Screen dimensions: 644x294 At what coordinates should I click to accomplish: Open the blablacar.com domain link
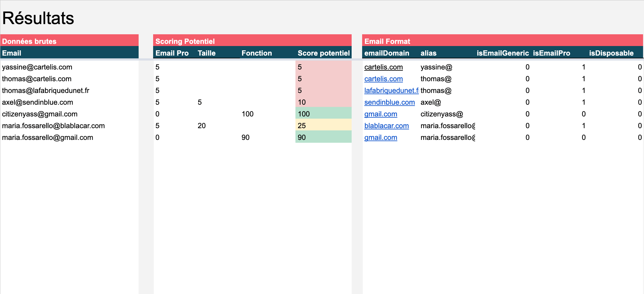(x=387, y=126)
